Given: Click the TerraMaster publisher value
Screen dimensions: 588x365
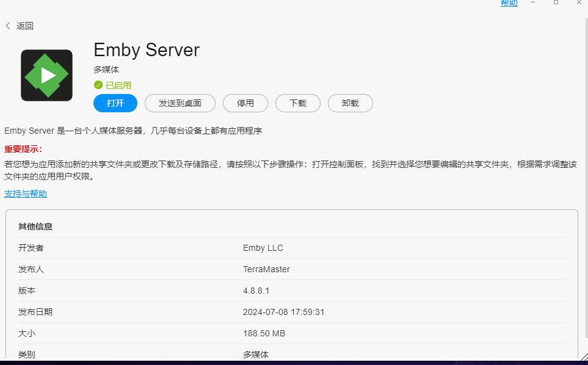Looking at the screenshot, I should [x=266, y=269].
